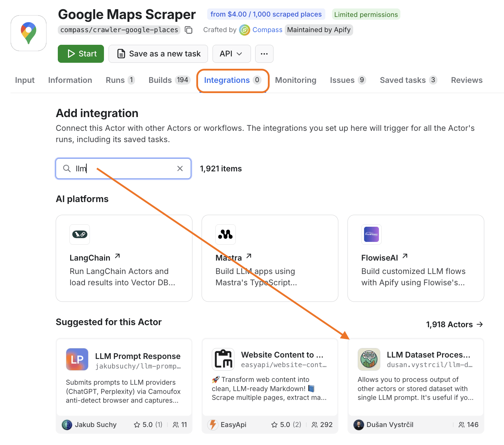Open the LangChain integration card
The width and height of the screenshot is (504, 445).
click(x=124, y=258)
